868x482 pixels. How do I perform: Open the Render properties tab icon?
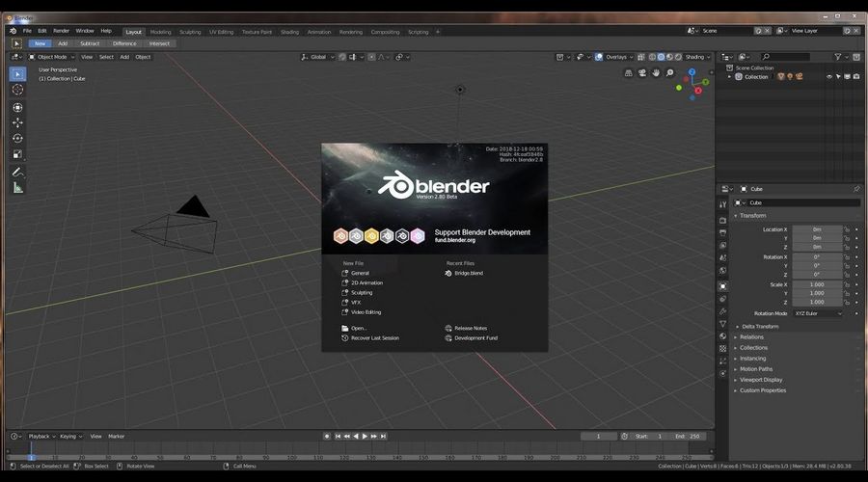tap(722, 220)
